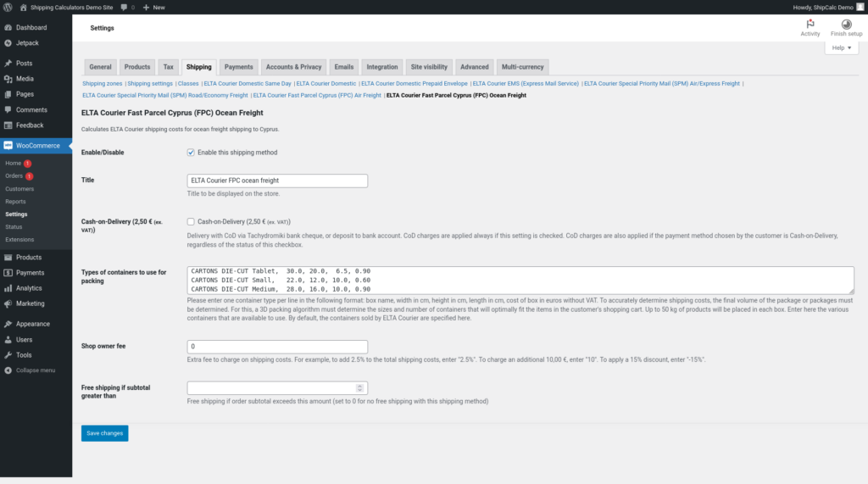This screenshot has width=868, height=484.
Task: Open the Emails tab
Action: (344, 67)
